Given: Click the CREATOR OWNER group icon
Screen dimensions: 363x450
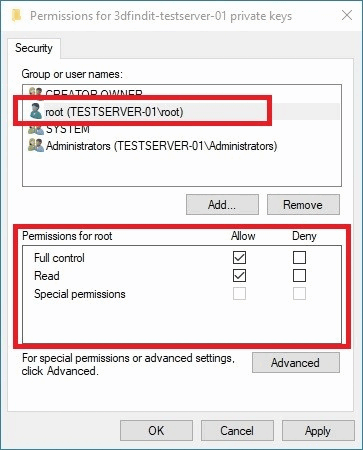Looking at the screenshot, I should tap(36, 93).
